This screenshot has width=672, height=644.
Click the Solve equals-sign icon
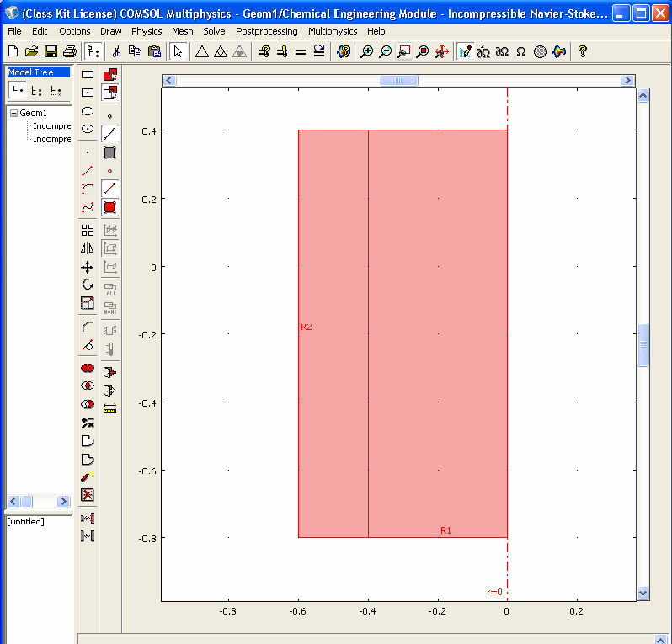tap(301, 52)
